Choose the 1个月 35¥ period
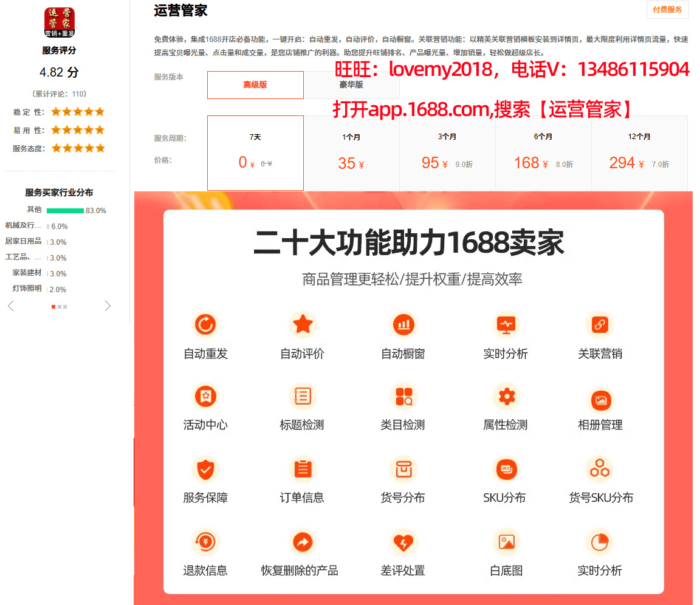Screen dimensions: 700x605 click(351, 153)
